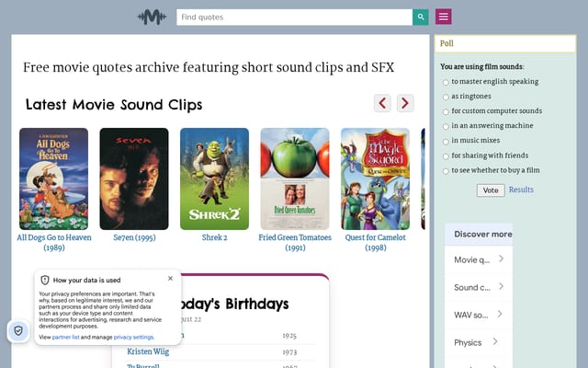This screenshot has width=588, height=368.
Task: Click 'Quest for Camelot (1998)' link
Action: click(376, 243)
